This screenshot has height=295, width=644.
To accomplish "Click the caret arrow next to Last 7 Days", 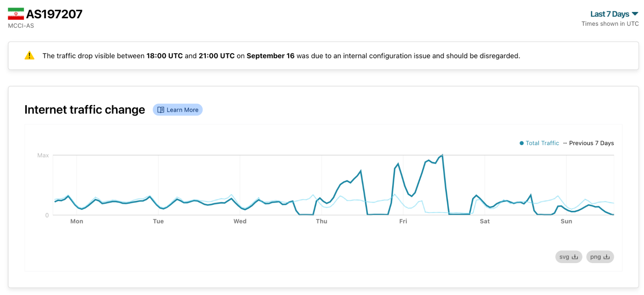I will click(x=635, y=14).
